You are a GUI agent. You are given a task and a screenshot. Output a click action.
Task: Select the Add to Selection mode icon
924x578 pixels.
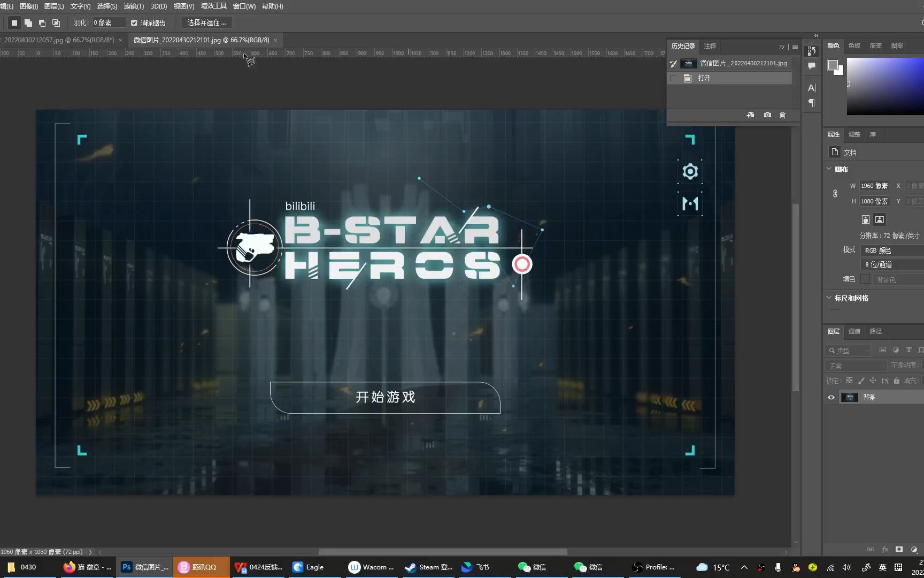coord(28,23)
